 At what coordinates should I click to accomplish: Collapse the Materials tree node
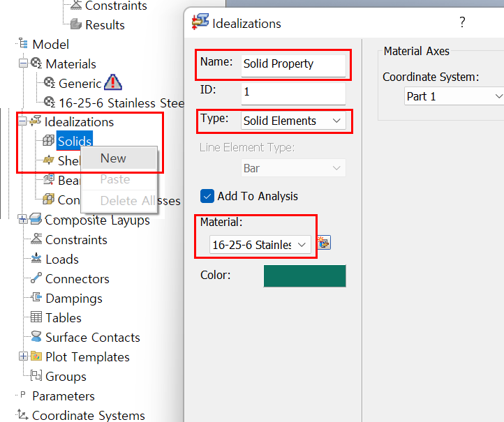coord(23,64)
